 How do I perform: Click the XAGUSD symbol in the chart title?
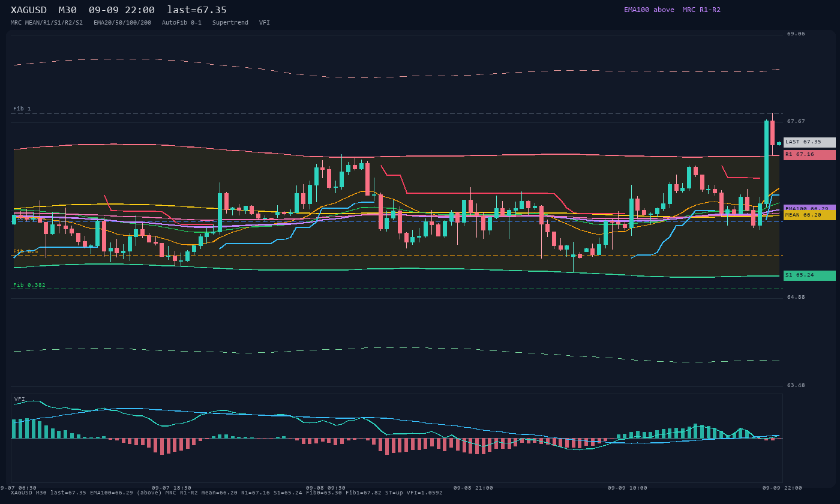click(29, 10)
